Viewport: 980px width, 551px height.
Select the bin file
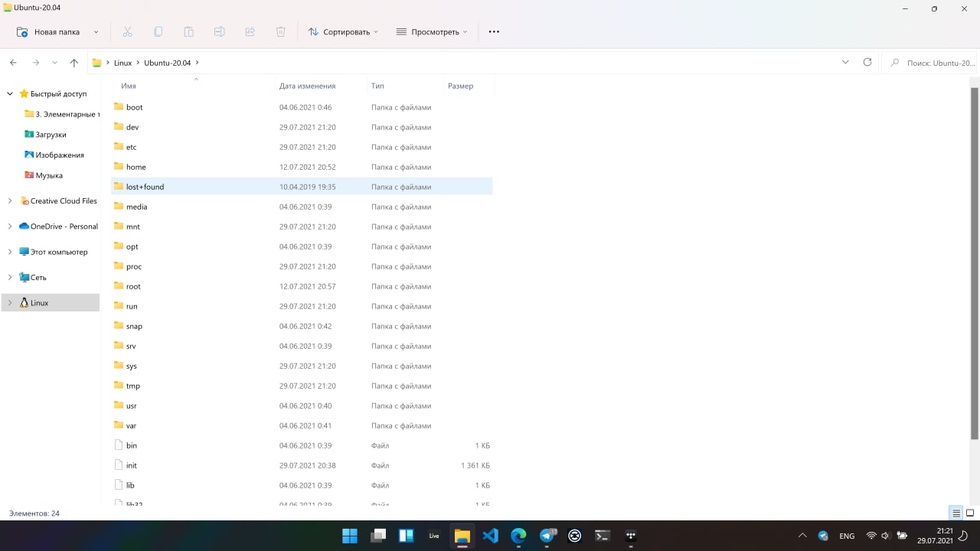[302, 445]
